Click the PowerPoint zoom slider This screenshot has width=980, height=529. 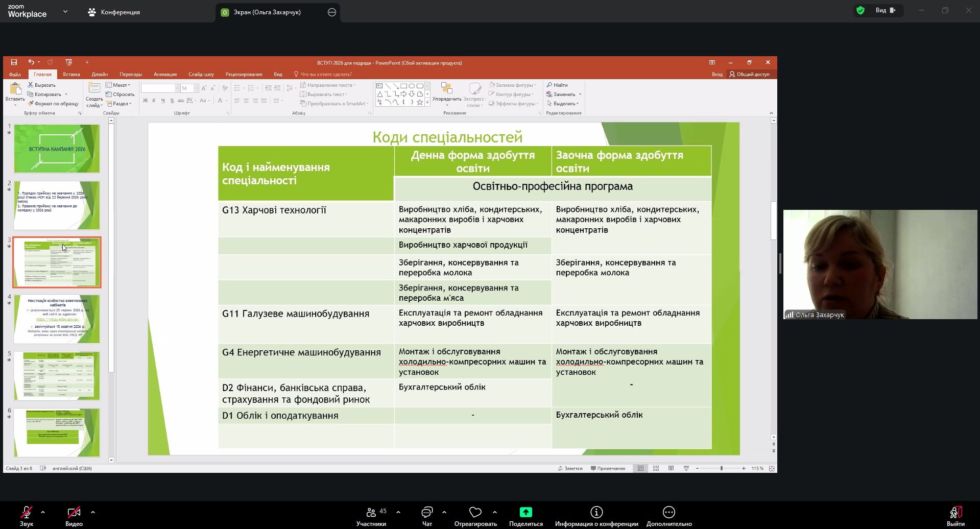[721, 468]
